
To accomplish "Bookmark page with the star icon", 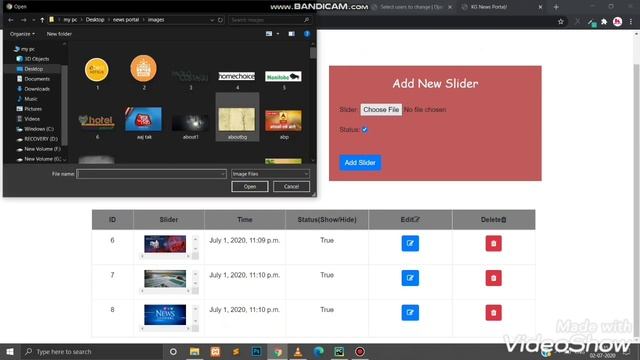I will tap(561, 22).
